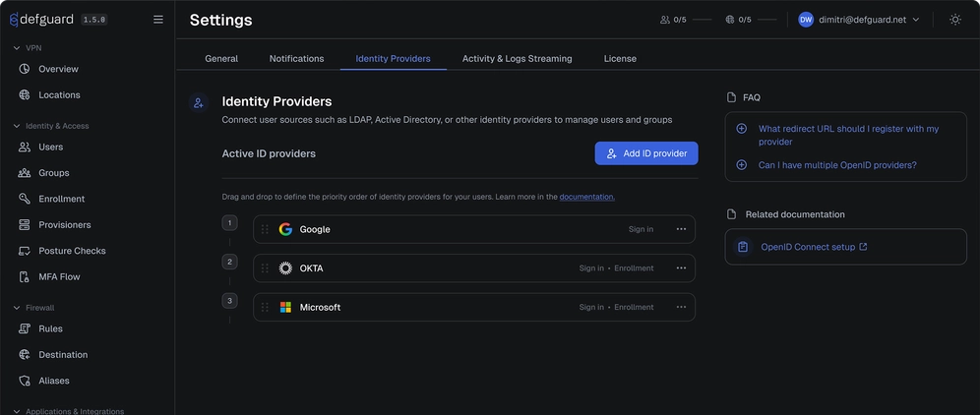Click the FAQ document icon

(x=732, y=97)
